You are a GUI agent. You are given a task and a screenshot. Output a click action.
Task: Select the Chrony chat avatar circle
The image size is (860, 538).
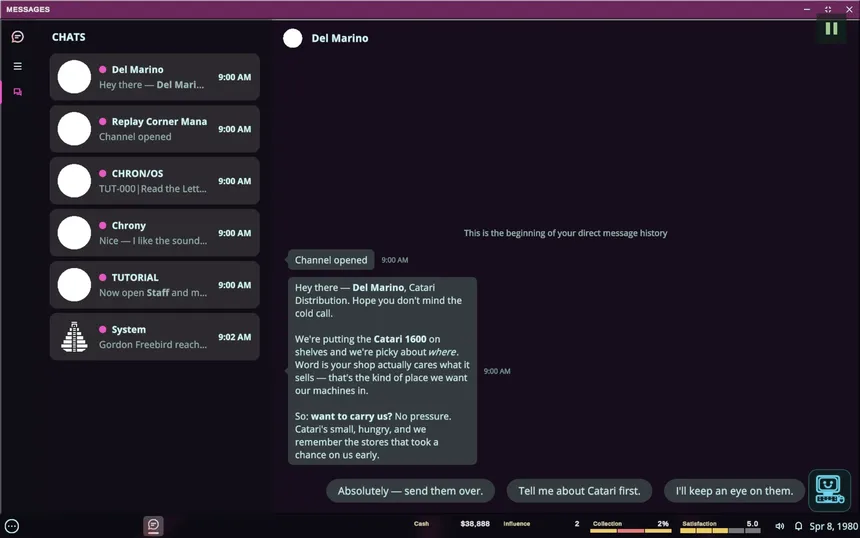click(74, 233)
